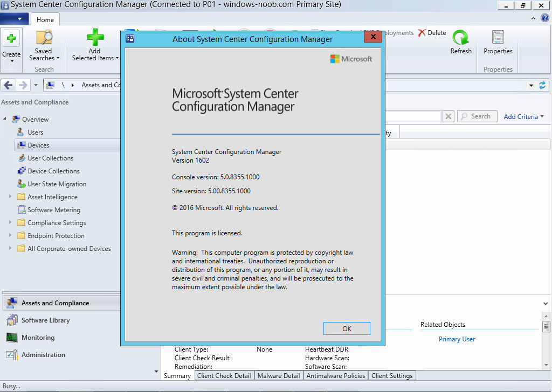Click the Add Selected Items plus icon
552x392 pixels.
(x=95, y=37)
